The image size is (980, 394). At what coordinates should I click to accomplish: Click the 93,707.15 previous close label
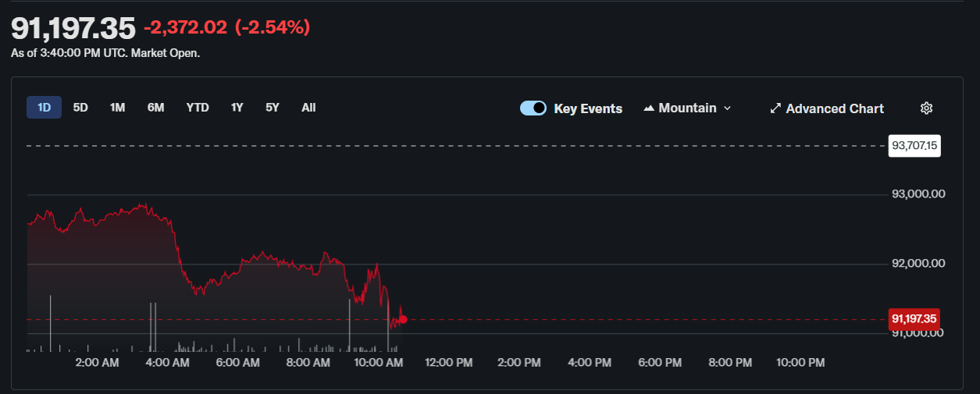pyautogui.click(x=914, y=145)
